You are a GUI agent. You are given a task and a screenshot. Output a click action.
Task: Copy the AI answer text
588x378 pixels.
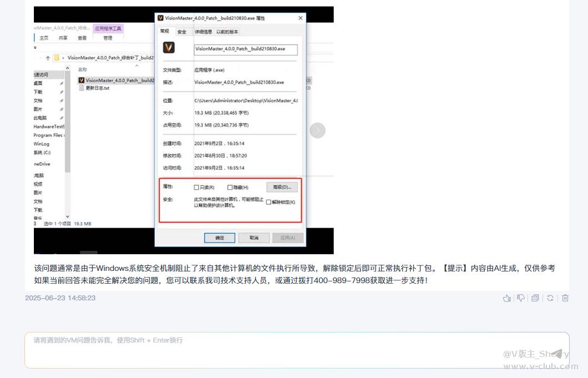click(x=535, y=298)
